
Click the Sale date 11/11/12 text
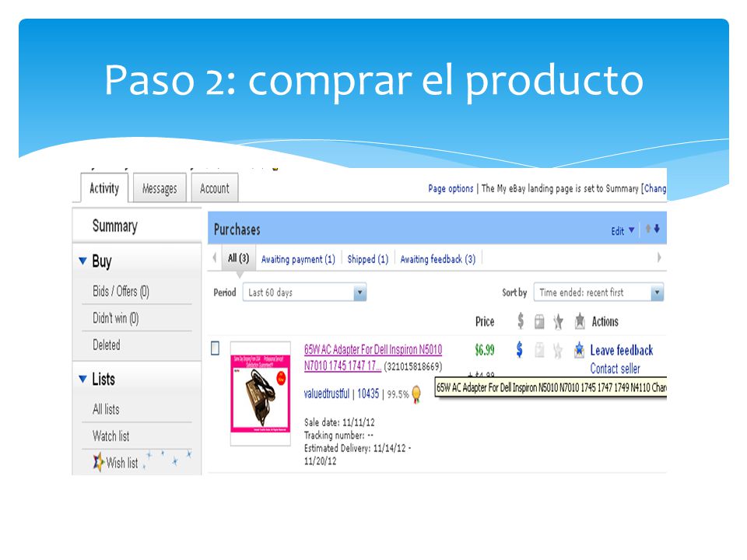coord(340,422)
